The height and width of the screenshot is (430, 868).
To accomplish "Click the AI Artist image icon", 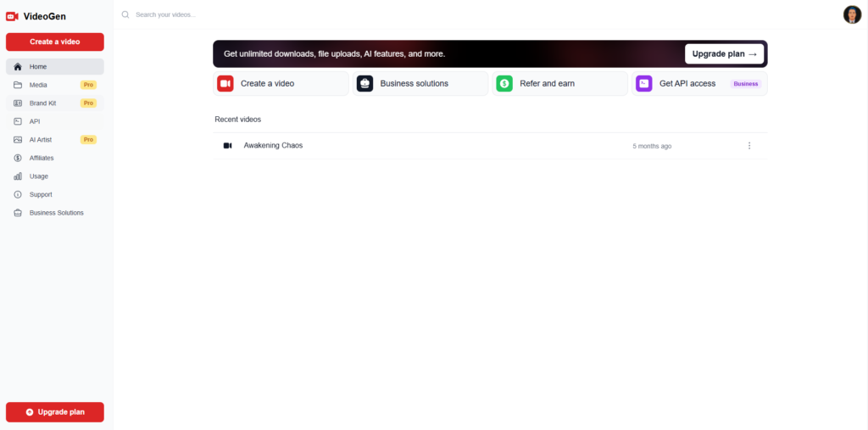I will pos(18,140).
